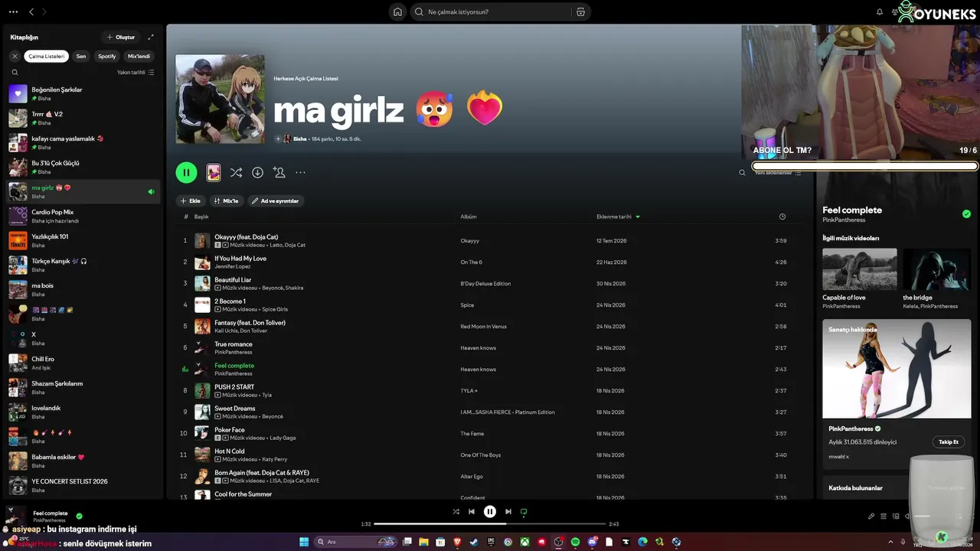Open the Yeni eklenenler view dropdown
This screenshot has height=551, width=980.
point(778,173)
